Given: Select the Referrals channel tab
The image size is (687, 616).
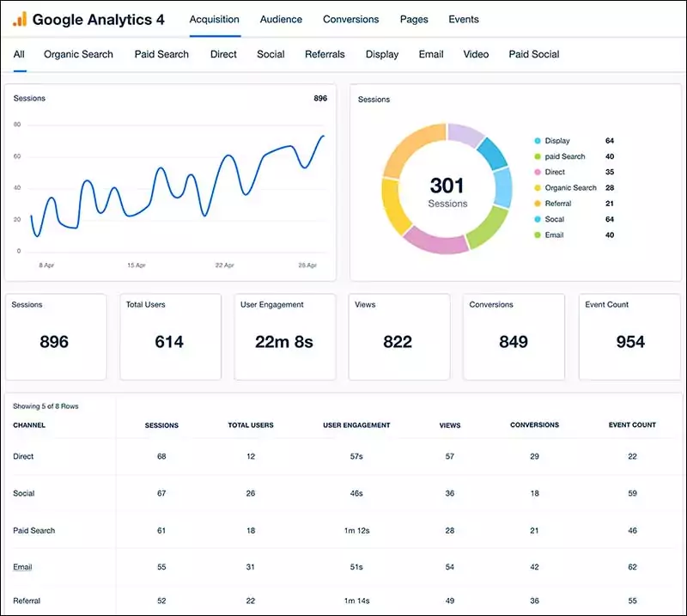Looking at the screenshot, I should click(x=325, y=54).
